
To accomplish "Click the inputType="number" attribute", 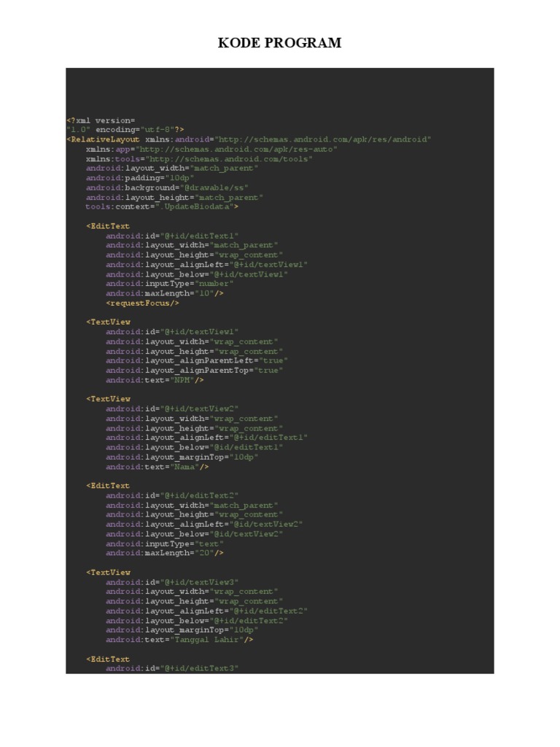I will click(169, 284).
